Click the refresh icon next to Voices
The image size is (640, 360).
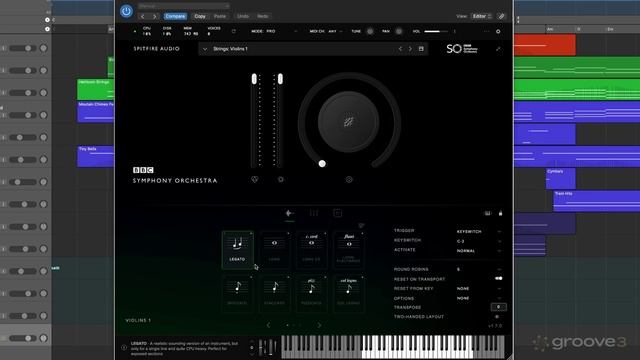pyautogui.click(x=233, y=31)
